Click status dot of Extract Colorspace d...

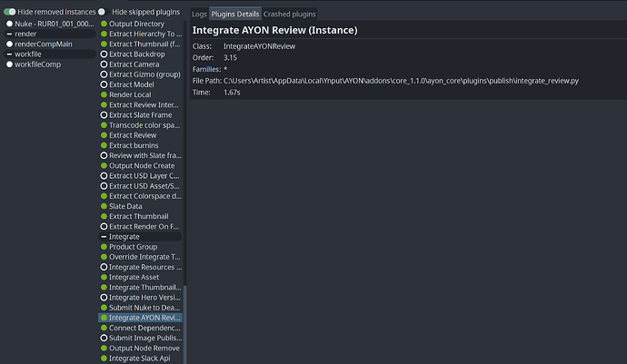[x=104, y=196]
